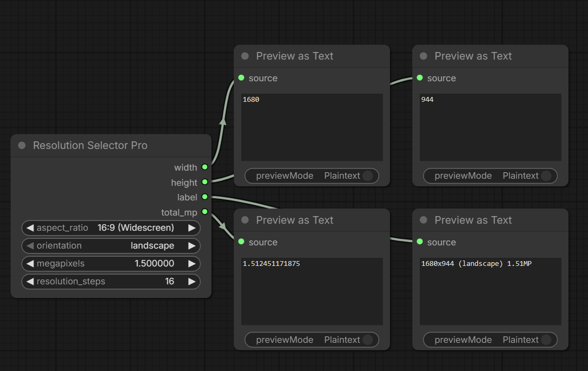Viewport: 588px width, 371px height.
Task: Collapse the Preview node showing 1680x944 label
Action: pos(424,220)
